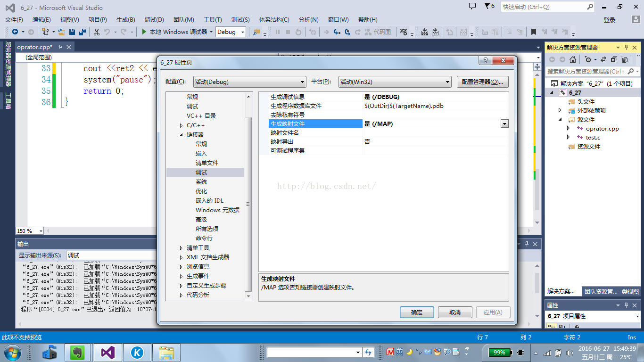Select 优化 in the linker property tree

click(201, 191)
